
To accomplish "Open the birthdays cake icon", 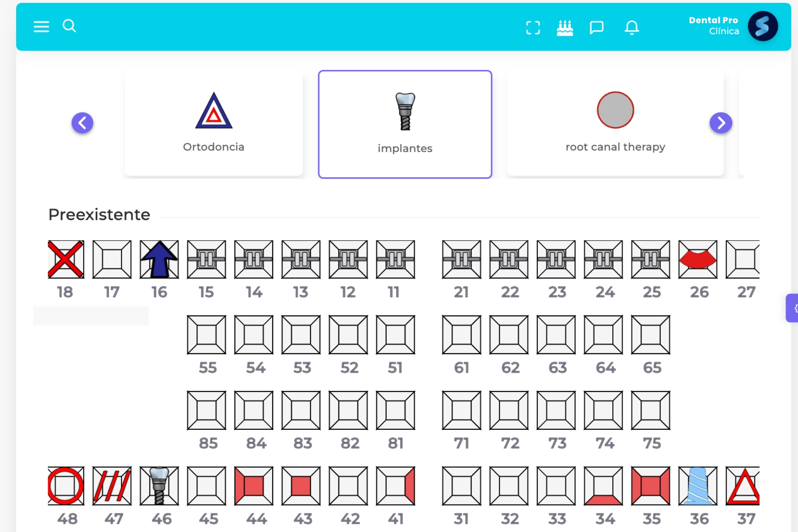I will pos(565,28).
